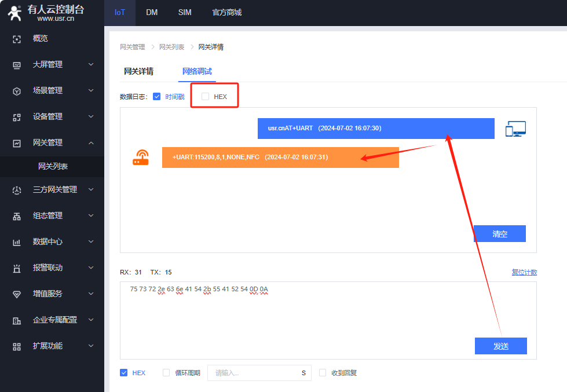The height and width of the screenshot is (392, 567).
Task: Enable the 循环周期 loop period checkbox
Action: pos(166,373)
